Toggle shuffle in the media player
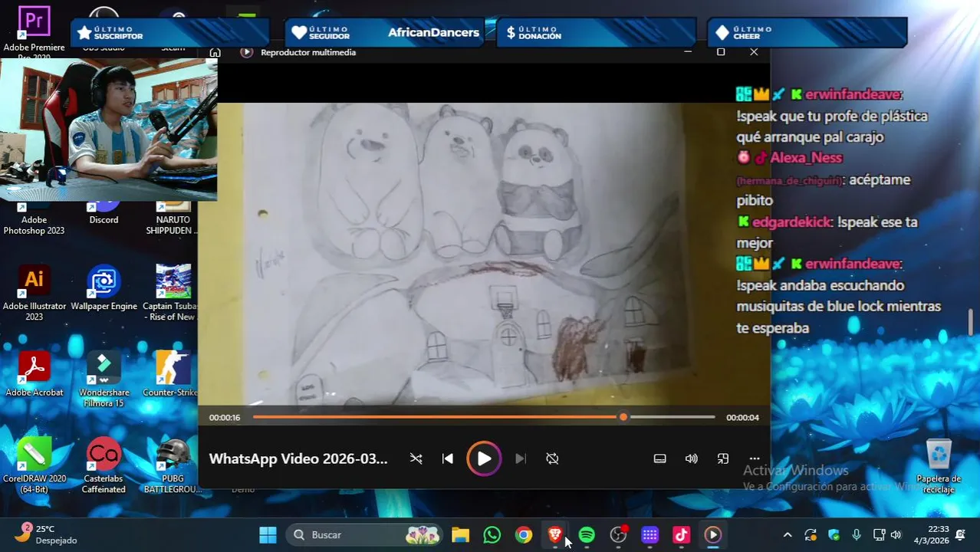 coord(416,458)
